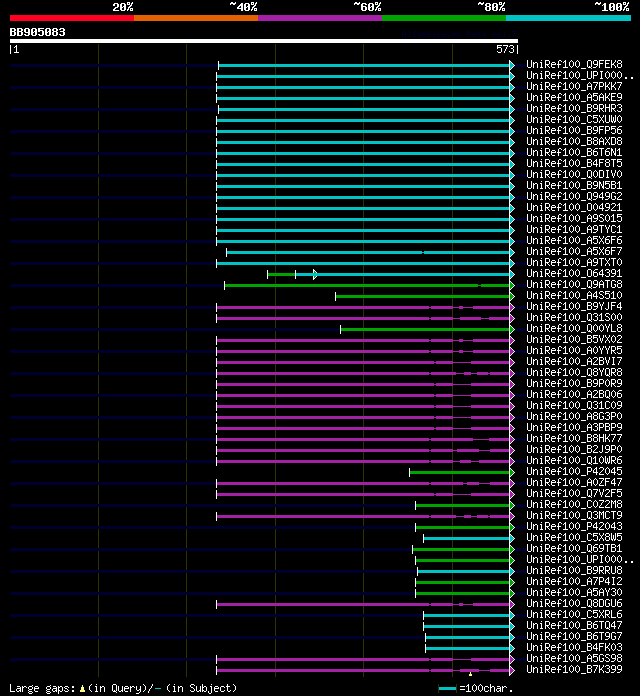640x696 pixels.
Task: Select hit UniRef100_Q00YL8
Action: point(574,328)
